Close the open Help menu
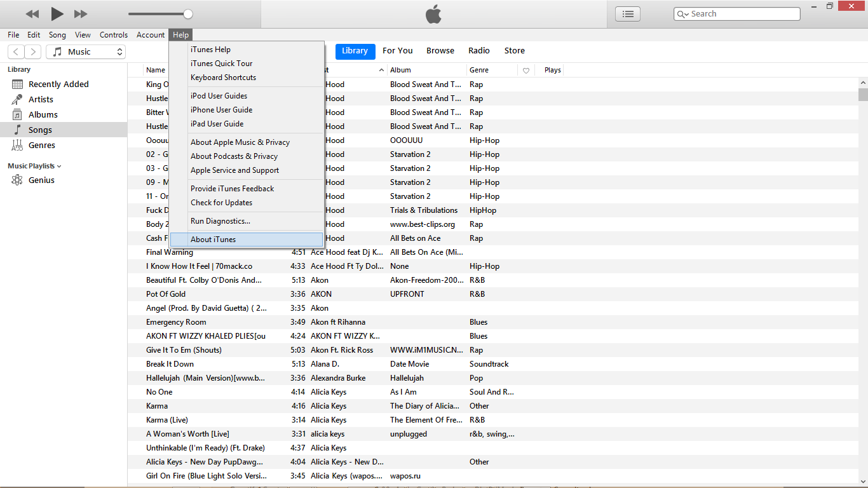This screenshot has height=488, width=868. 180,35
